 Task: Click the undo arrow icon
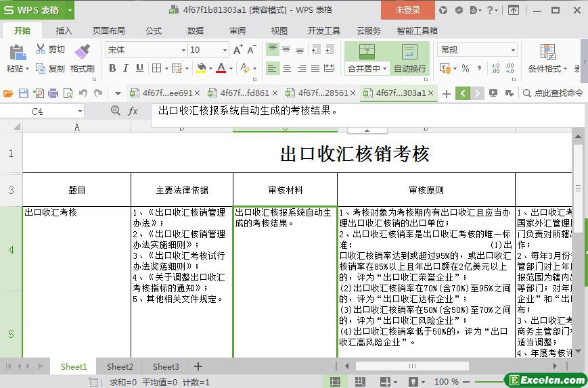coord(83,93)
